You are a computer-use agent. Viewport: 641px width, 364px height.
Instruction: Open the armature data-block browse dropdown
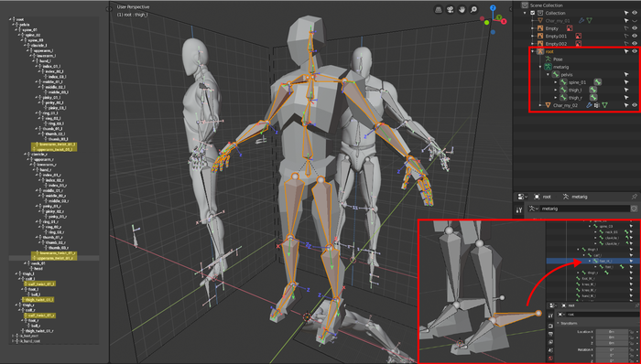coord(533,209)
